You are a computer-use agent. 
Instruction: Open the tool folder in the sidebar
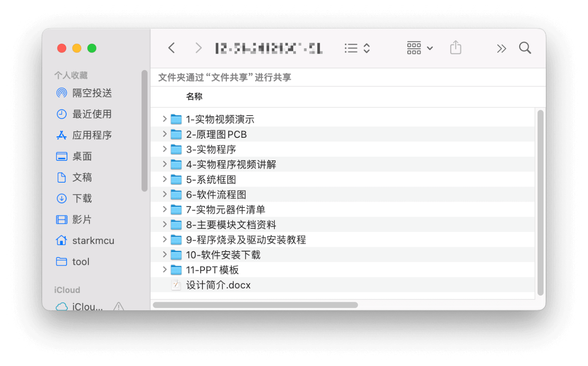point(73,261)
